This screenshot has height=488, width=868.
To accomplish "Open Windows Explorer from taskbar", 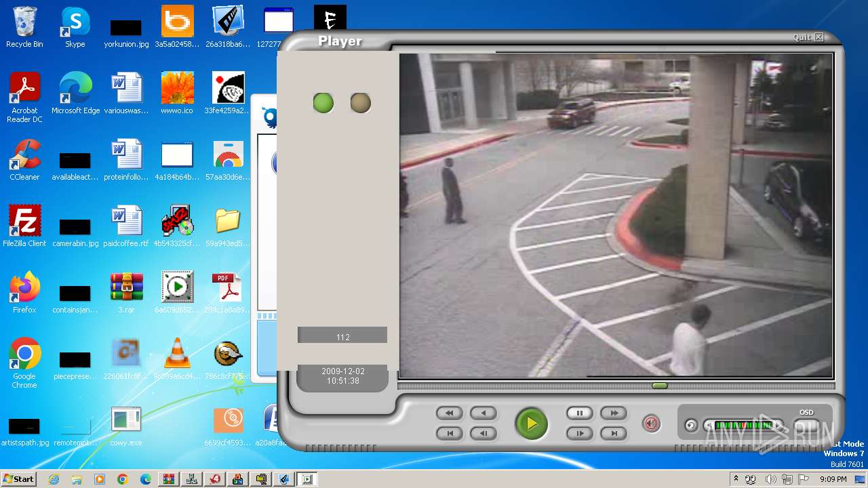I will coord(77,479).
